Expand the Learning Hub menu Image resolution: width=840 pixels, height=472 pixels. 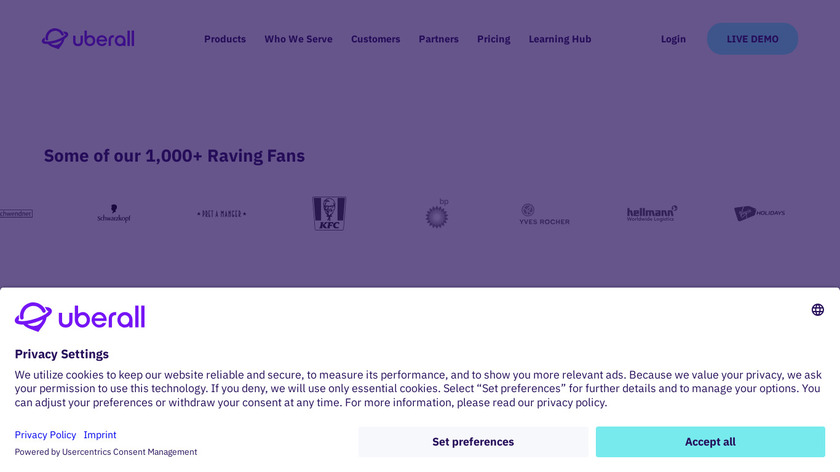coord(560,39)
